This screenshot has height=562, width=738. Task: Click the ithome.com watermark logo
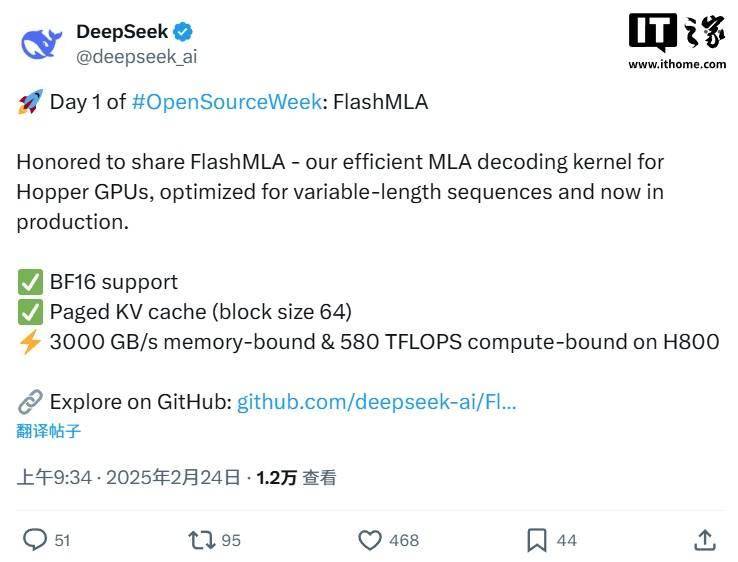coord(677,41)
